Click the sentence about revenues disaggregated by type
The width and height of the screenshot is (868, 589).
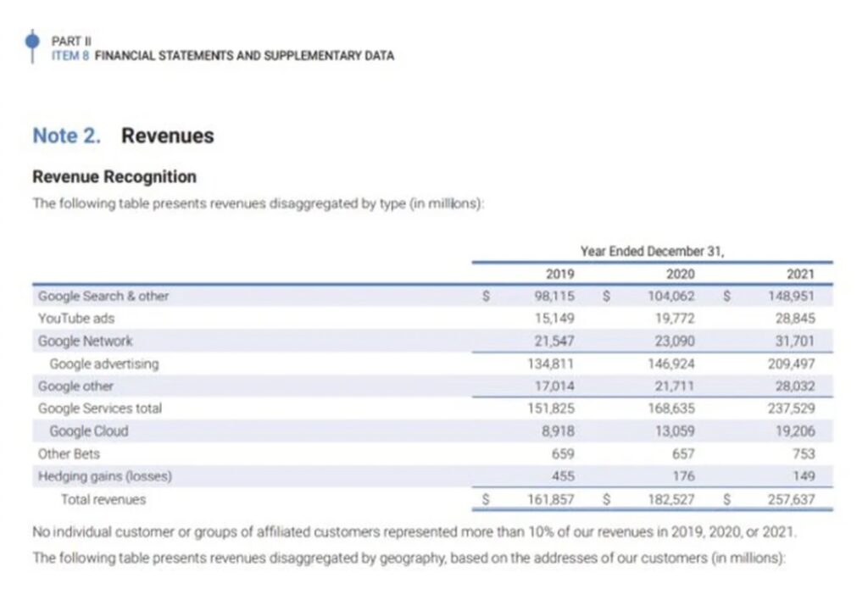[x=259, y=203]
